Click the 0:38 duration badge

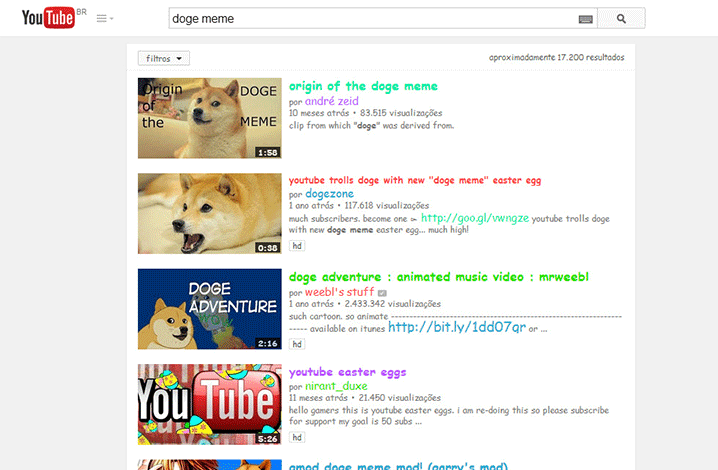tap(268, 248)
